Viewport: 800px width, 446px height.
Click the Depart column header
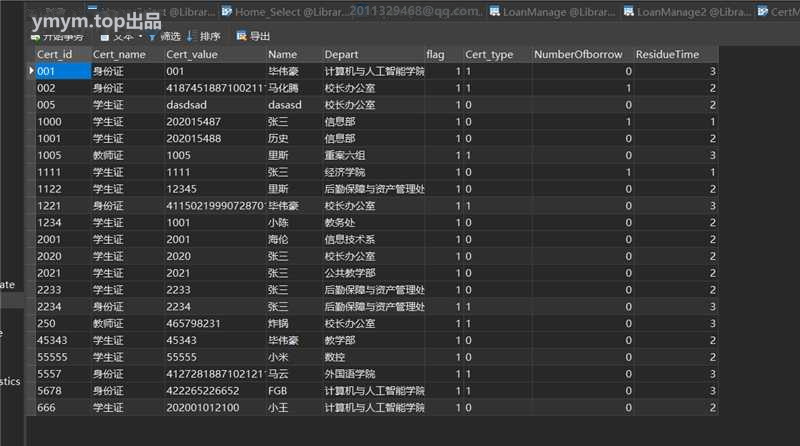click(x=341, y=54)
